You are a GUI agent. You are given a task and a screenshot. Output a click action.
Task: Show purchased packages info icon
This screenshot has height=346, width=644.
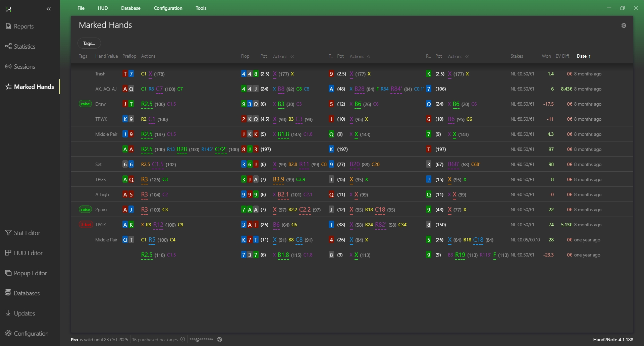pos(182,339)
